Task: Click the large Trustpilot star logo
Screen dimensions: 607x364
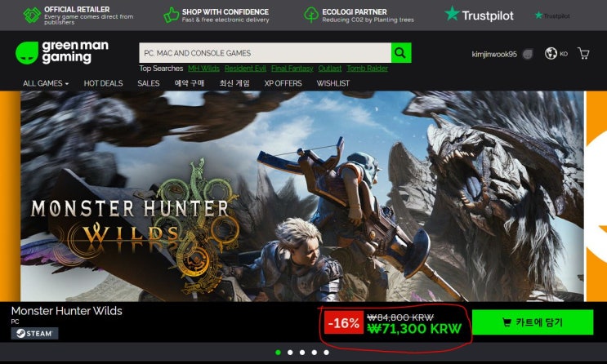Action: pyautogui.click(x=480, y=15)
